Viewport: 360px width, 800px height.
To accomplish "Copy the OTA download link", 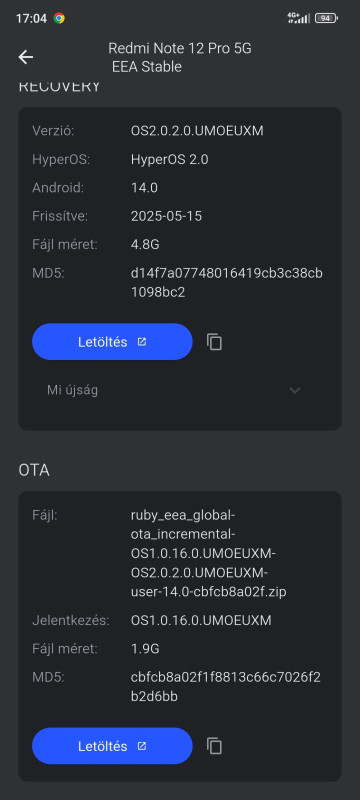I will click(x=215, y=746).
